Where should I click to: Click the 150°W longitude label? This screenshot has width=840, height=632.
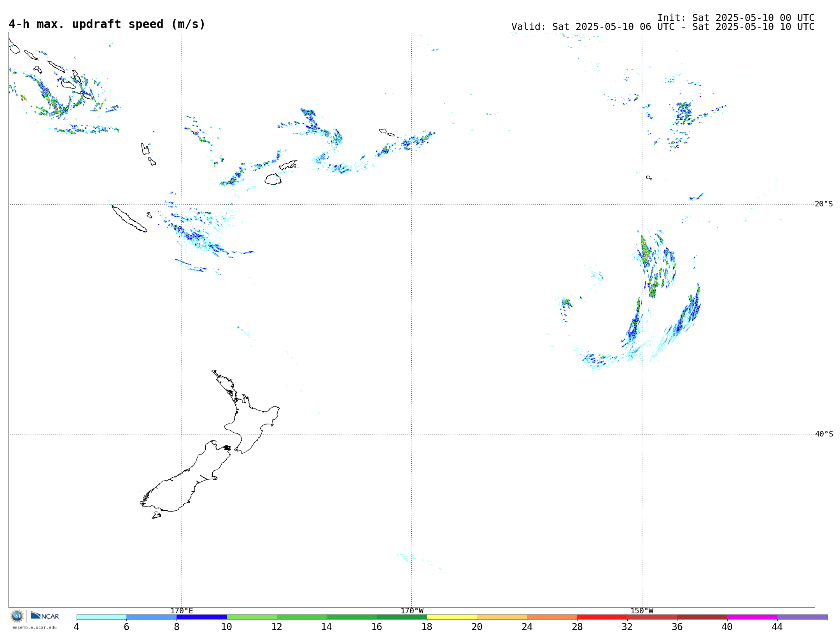click(x=642, y=611)
